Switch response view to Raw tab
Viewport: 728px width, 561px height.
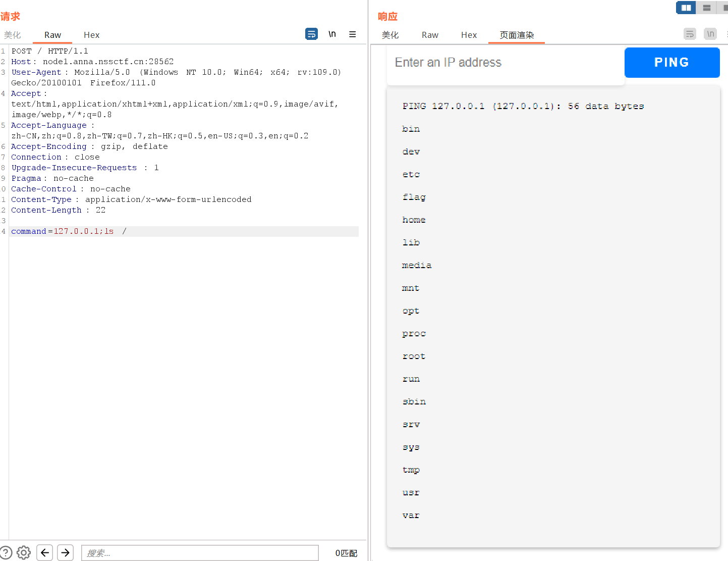pos(430,35)
